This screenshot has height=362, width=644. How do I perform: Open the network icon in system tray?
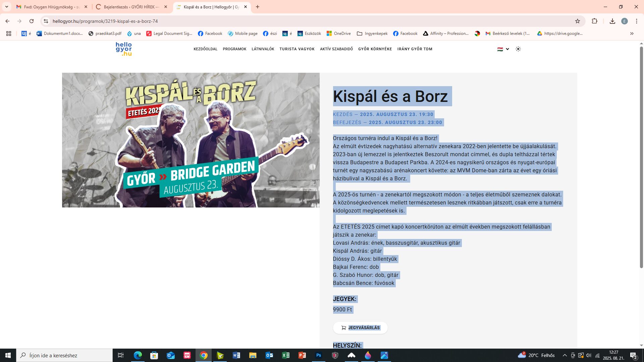pos(597,355)
